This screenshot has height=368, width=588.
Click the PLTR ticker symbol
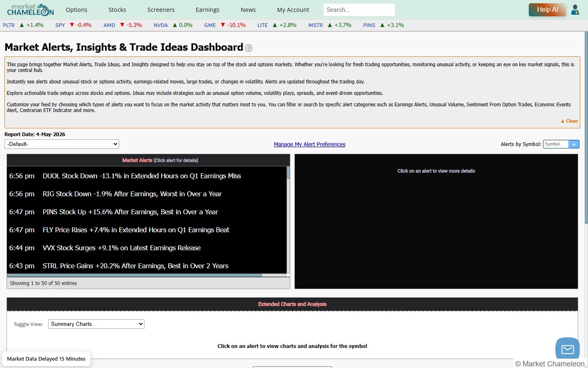9,25
